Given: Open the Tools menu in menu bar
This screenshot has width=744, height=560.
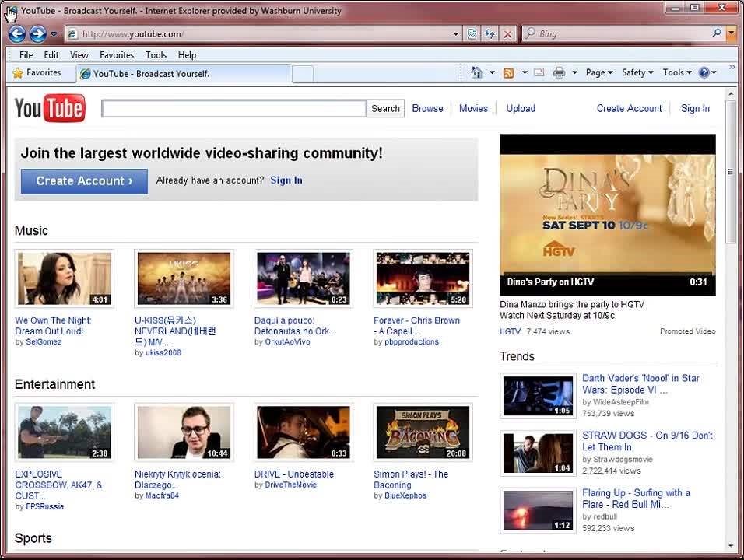Looking at the screenshot, I should click(x=156, y=55).
